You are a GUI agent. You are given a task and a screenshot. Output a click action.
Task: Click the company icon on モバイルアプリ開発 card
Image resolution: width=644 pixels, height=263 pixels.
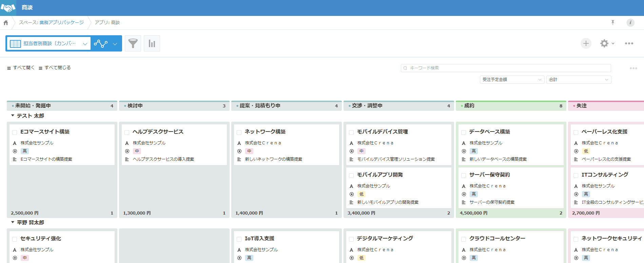(351, 186)
